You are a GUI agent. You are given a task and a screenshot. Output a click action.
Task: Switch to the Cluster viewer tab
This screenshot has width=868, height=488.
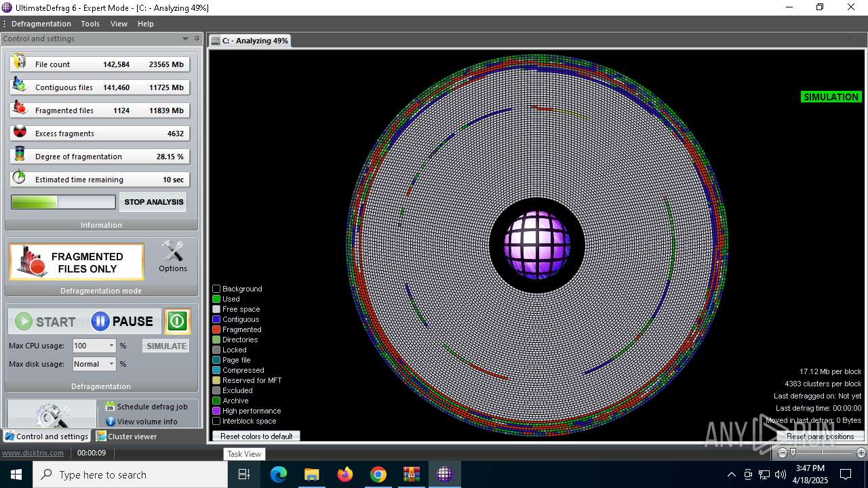pyautogui.click(x=127, y=436)
